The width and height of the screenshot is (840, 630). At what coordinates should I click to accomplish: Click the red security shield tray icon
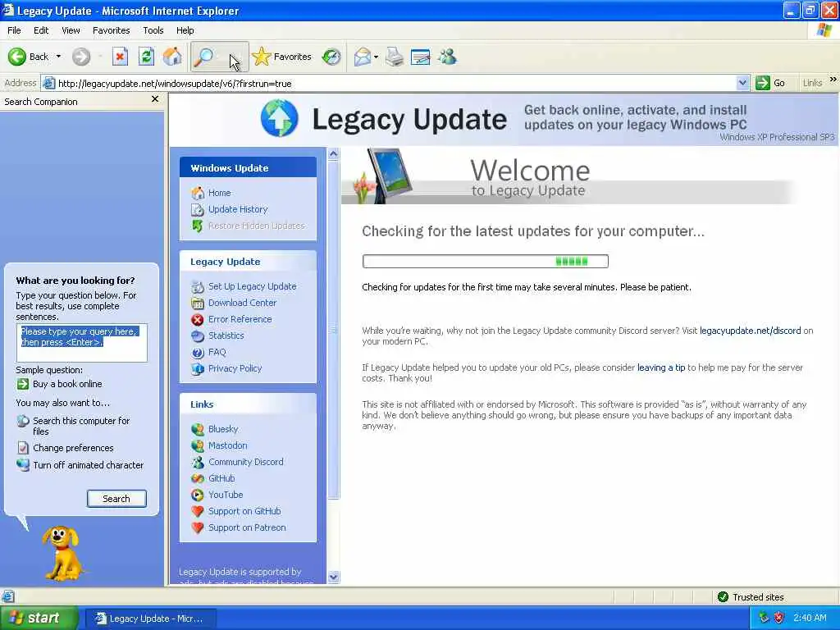click(x=779, y=619)
